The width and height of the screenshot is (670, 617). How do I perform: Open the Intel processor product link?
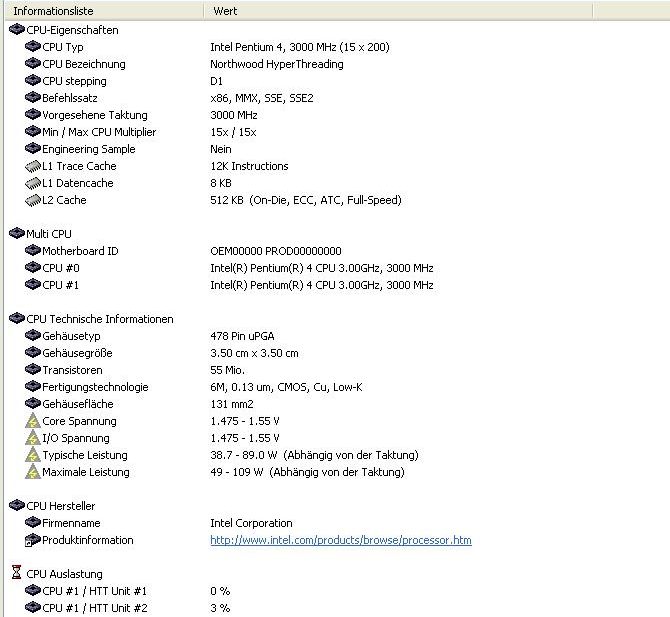[x=341, y=540]
